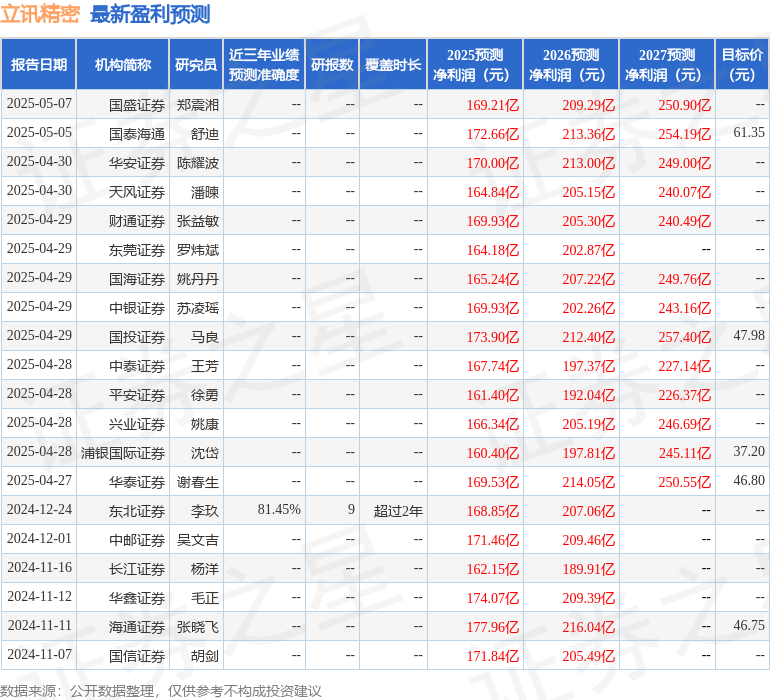
Task: Click researcher name 张益敏
Action: click(198, 221)
